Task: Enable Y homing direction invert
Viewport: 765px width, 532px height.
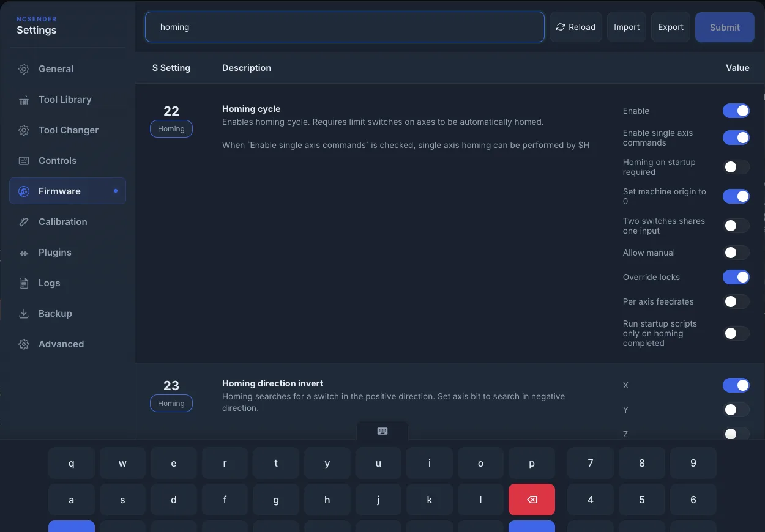Action: click(736, 410)
